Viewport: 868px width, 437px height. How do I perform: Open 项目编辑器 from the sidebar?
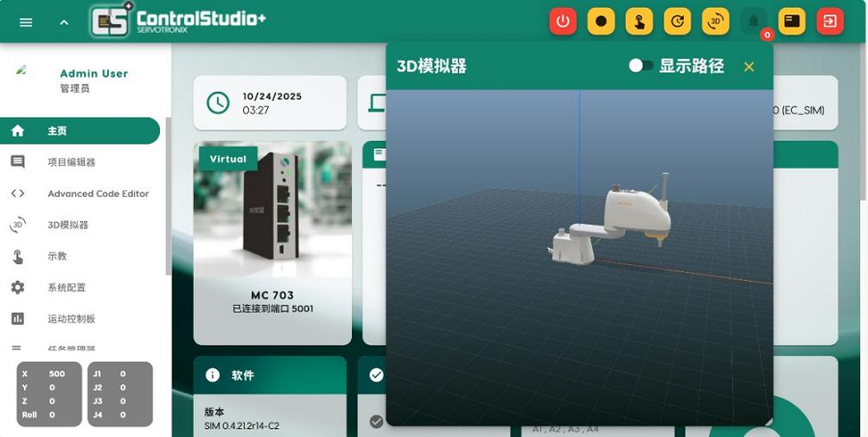click(x=71, y=162)
